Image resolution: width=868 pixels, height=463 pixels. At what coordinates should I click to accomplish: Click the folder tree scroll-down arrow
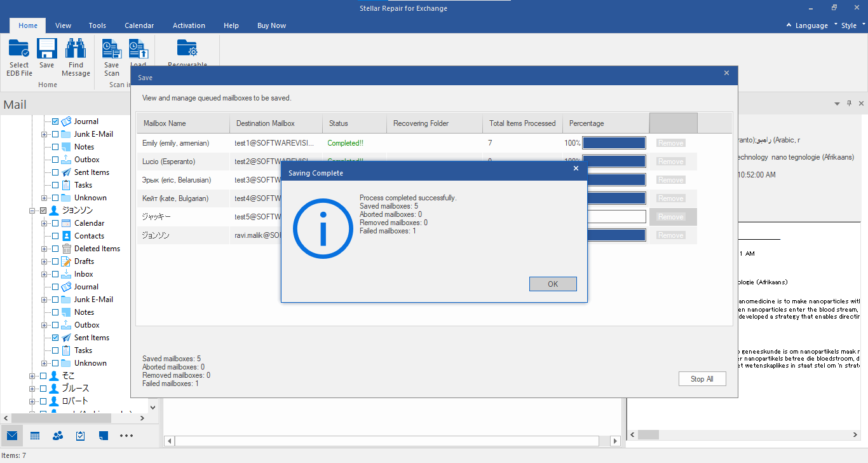tap(153, 408)
